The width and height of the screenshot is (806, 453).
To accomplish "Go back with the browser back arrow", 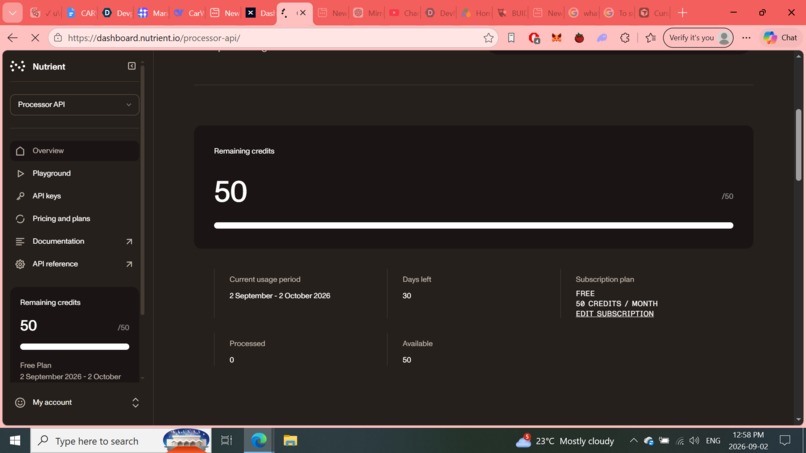I will (x=12, y=38).
